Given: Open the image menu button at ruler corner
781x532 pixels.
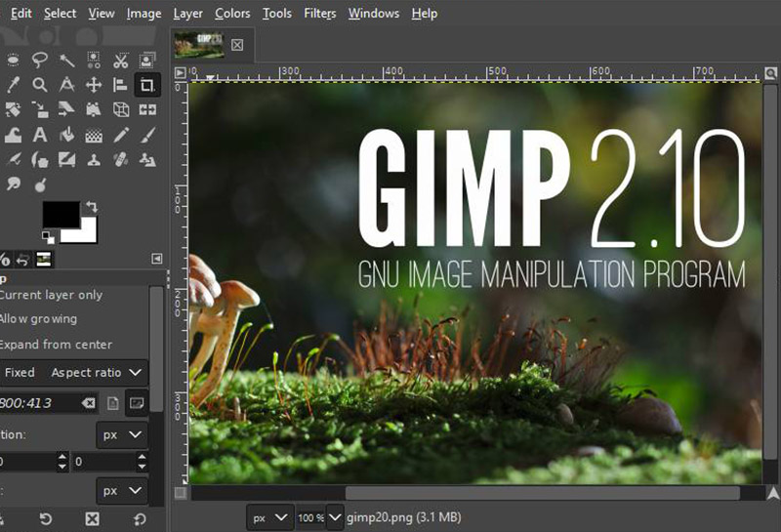Looking at the screenshot, I should [x=181, y=73].
